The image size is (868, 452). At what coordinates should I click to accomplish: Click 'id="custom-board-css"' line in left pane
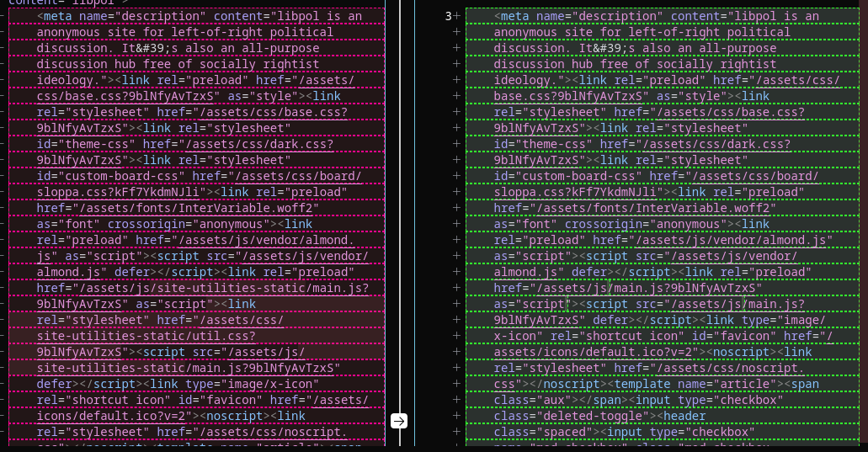[200, 177]
